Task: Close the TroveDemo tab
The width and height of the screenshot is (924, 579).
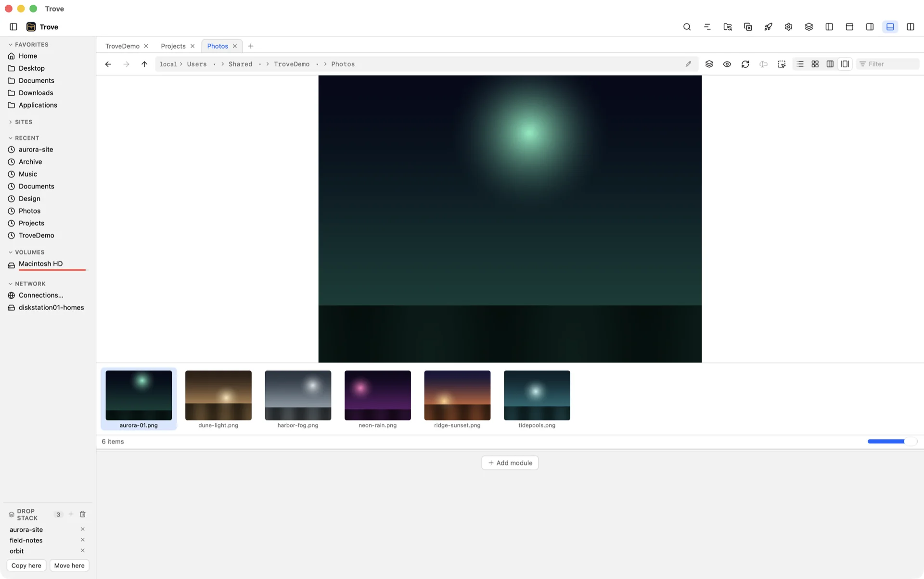Action: [x=146, y=46]
